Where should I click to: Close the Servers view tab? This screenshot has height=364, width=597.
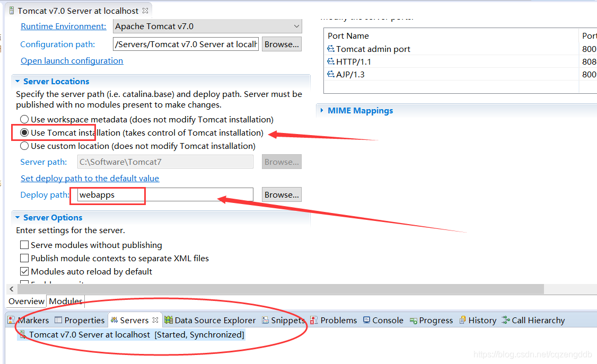[155, 320]
